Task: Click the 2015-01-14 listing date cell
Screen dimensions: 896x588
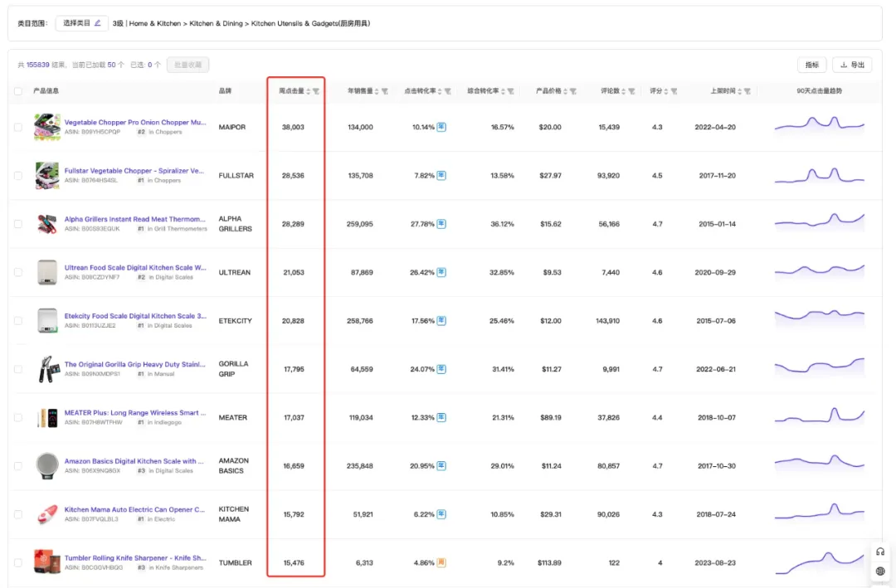Action: 717,224
